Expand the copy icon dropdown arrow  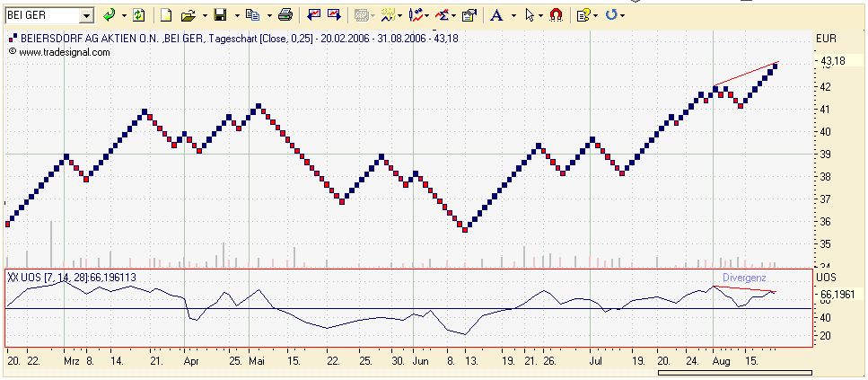(269, 15)
